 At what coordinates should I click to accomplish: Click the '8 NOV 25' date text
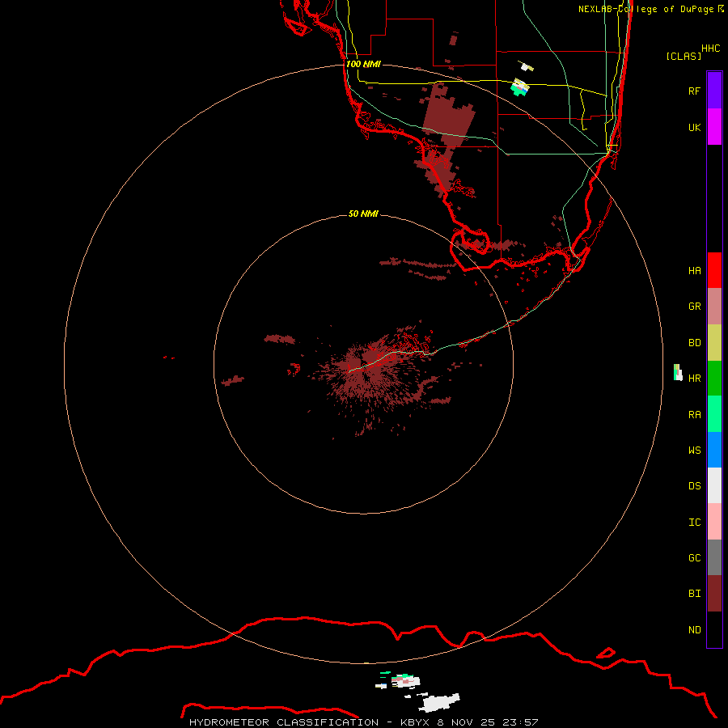465,722
